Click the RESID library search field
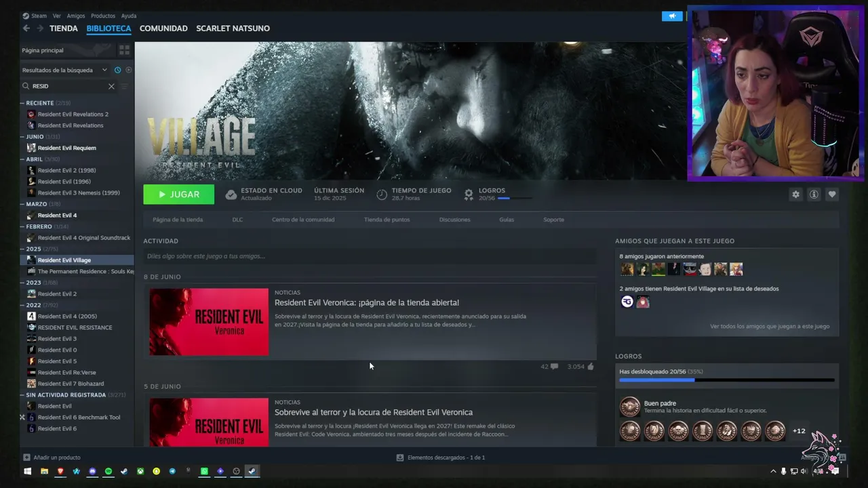The width and height of the screenshot is (868, 488). click(x=68, y=86)
